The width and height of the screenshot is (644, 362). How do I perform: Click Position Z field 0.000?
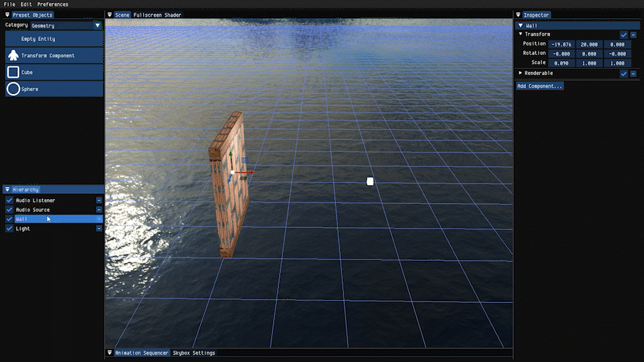617,44
